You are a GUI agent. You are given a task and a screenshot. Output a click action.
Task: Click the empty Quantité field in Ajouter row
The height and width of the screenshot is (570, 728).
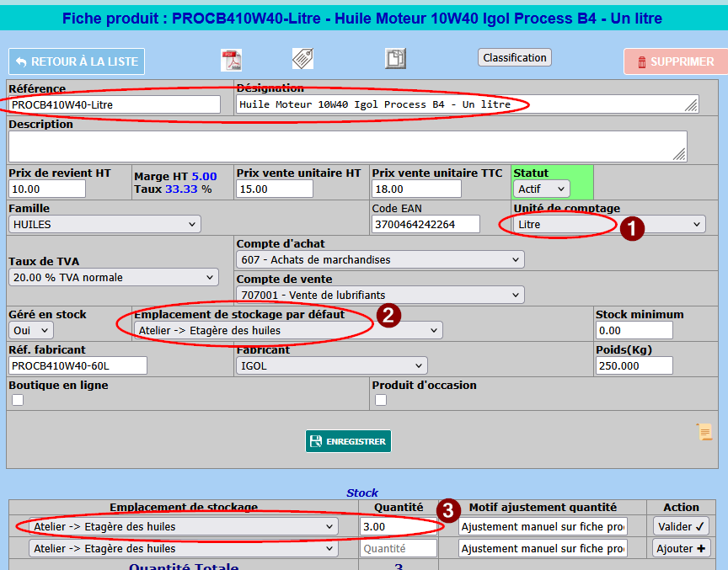pos(399,549)
